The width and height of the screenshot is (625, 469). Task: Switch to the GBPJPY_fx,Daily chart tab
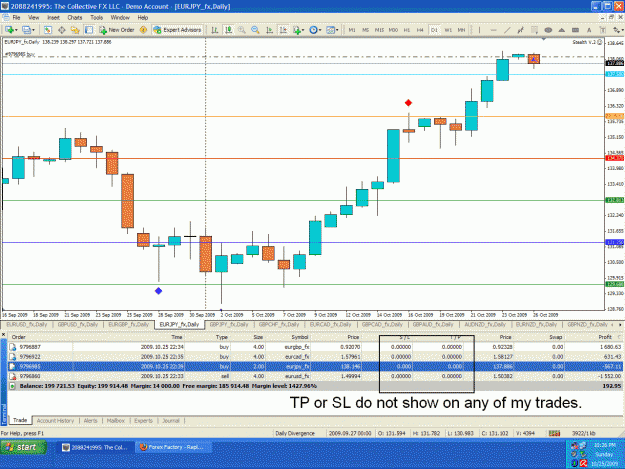[x=229, y=325]
